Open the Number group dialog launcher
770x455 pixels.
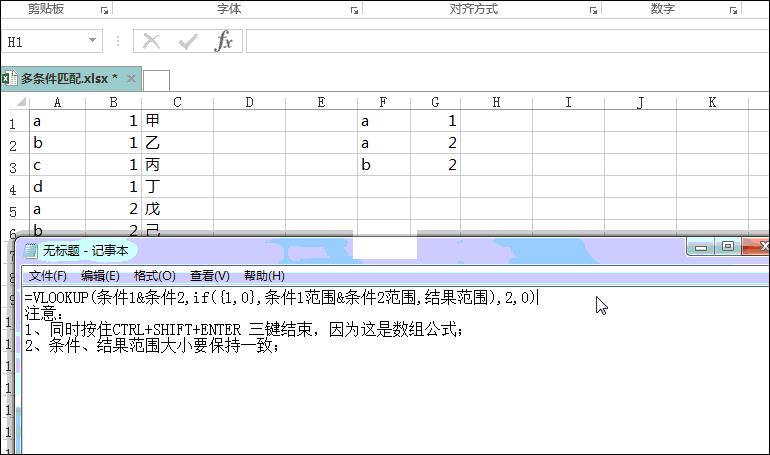point(733,10)
